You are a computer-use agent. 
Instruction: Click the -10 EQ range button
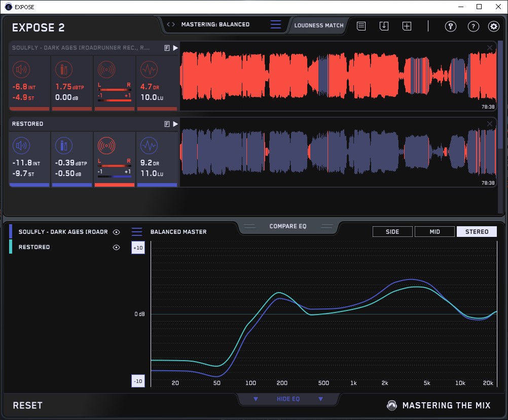(x=138, y=381)
